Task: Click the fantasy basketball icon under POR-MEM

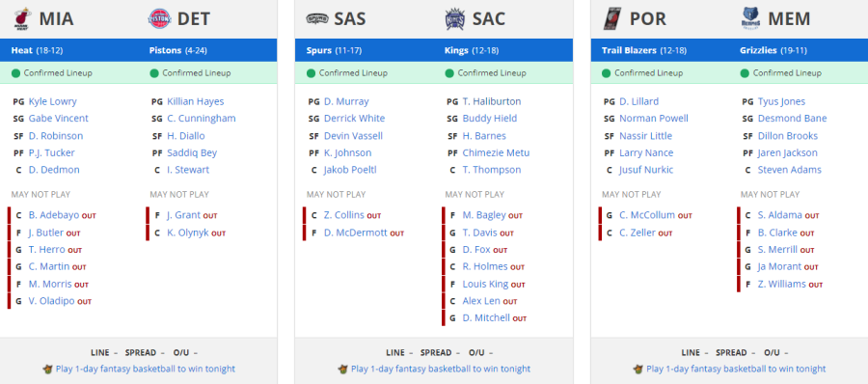Action: [x=638, y=369]
